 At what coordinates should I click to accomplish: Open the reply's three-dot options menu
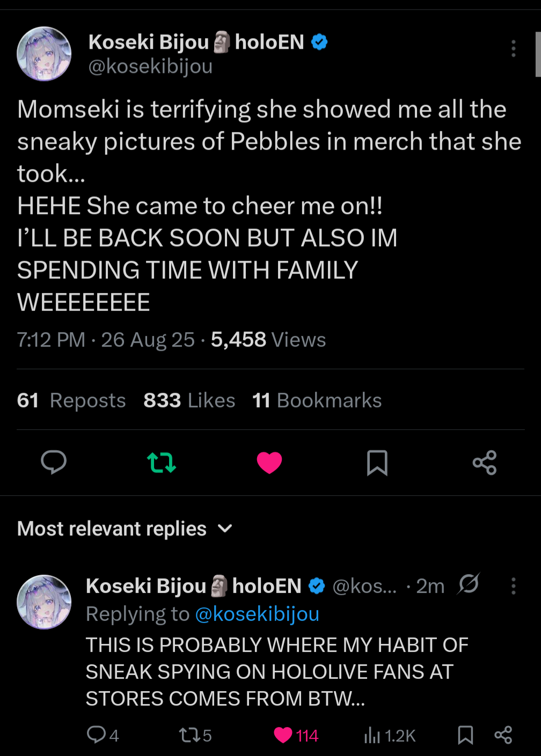coord(514,586)
